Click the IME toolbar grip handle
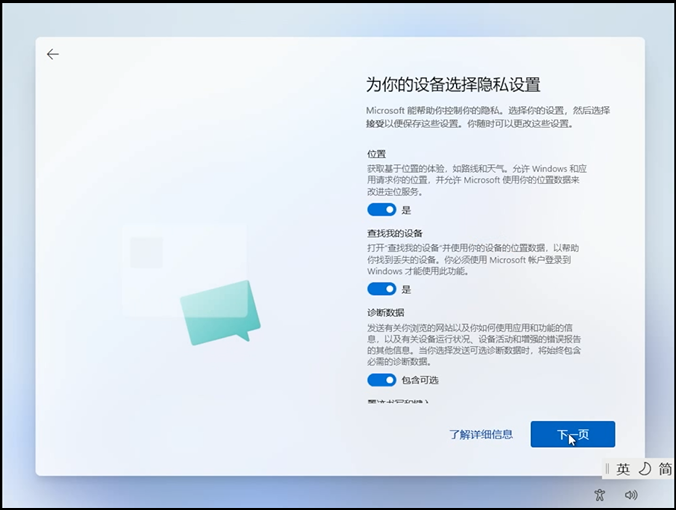The width and height of the screenshot is (676, 510). [606, 469]
